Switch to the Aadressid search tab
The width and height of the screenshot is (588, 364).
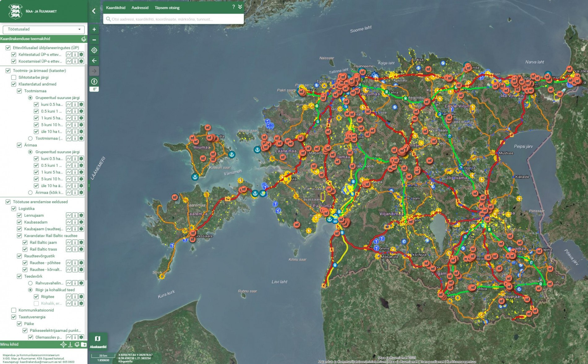(140, 8)
